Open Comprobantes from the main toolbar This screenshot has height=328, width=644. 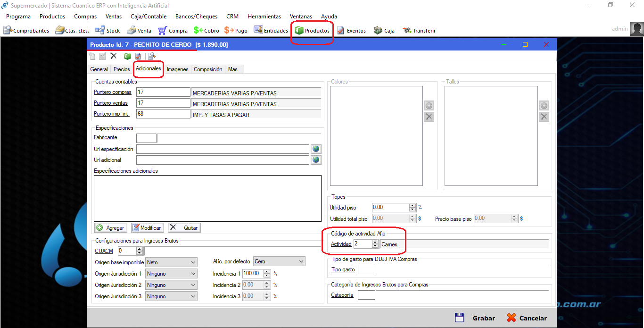coord(26,30)
